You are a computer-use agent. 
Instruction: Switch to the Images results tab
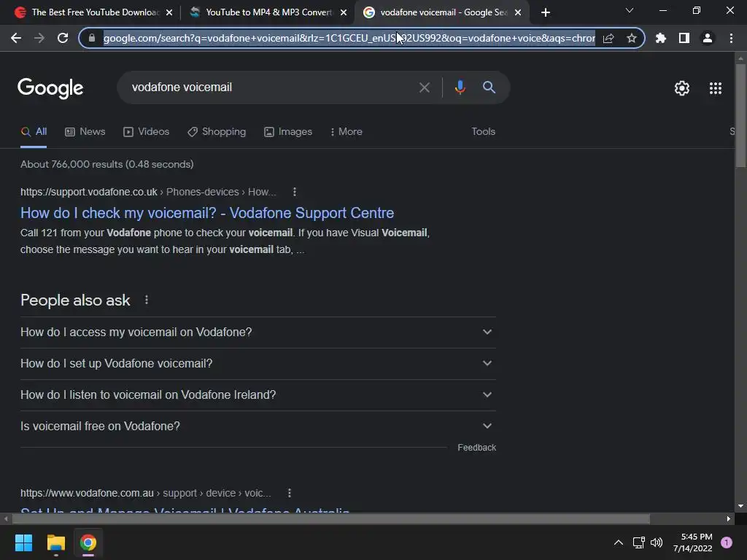[288, 132]
